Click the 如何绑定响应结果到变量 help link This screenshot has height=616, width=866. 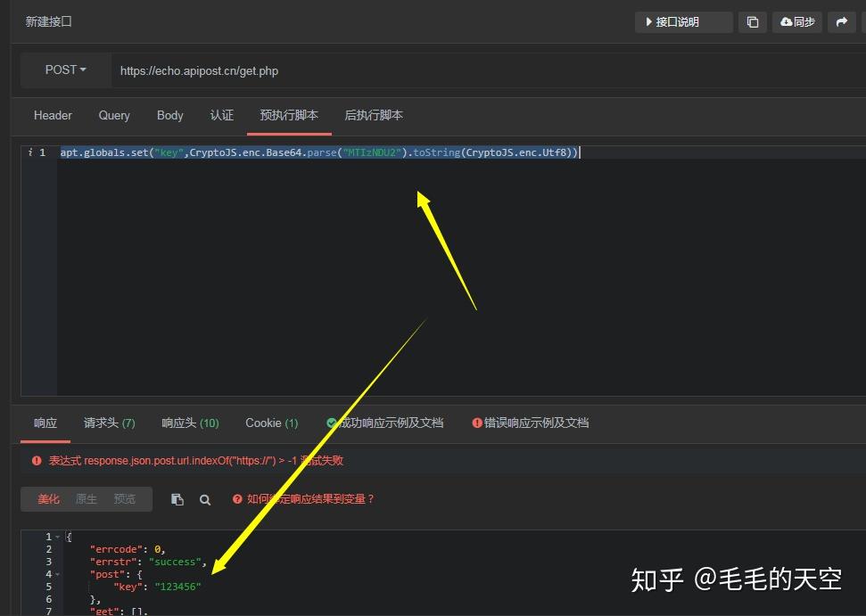coord(310,499)
